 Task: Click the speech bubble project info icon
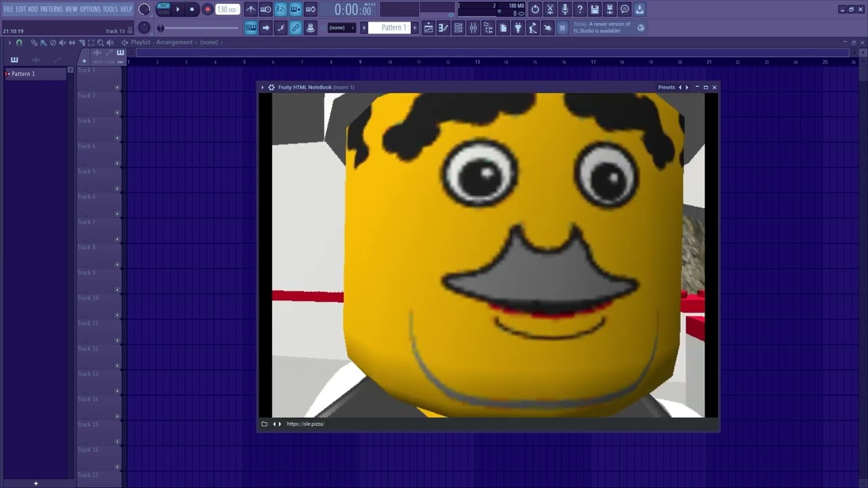click(625, 9)
